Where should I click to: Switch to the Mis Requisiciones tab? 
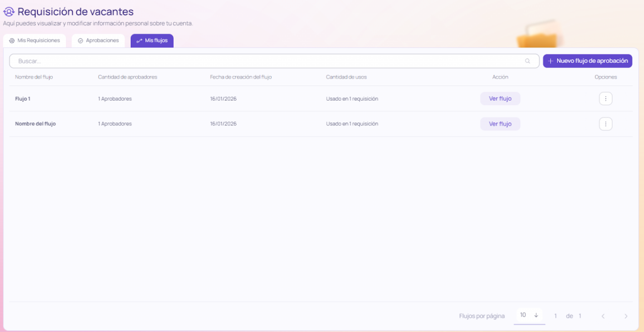point(35,40)
